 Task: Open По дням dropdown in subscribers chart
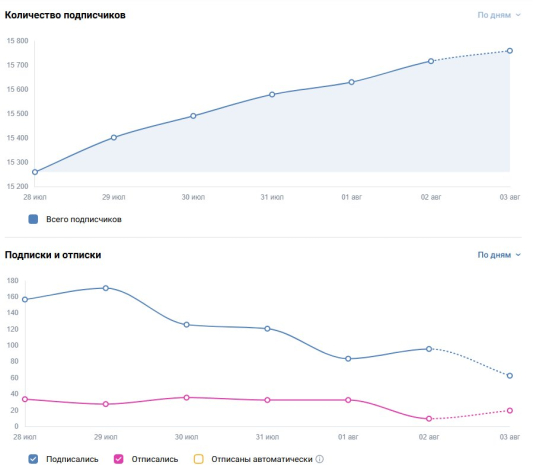click(499, 15)
